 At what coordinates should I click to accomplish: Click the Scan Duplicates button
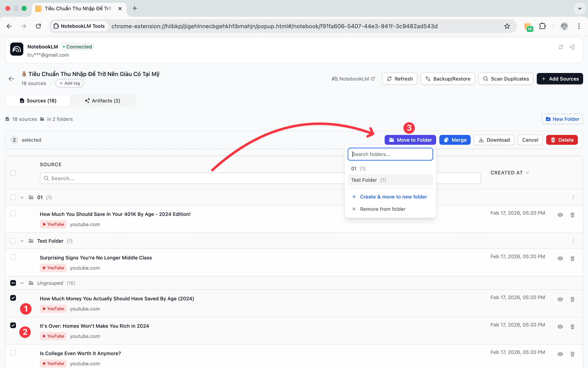[506, 79]
